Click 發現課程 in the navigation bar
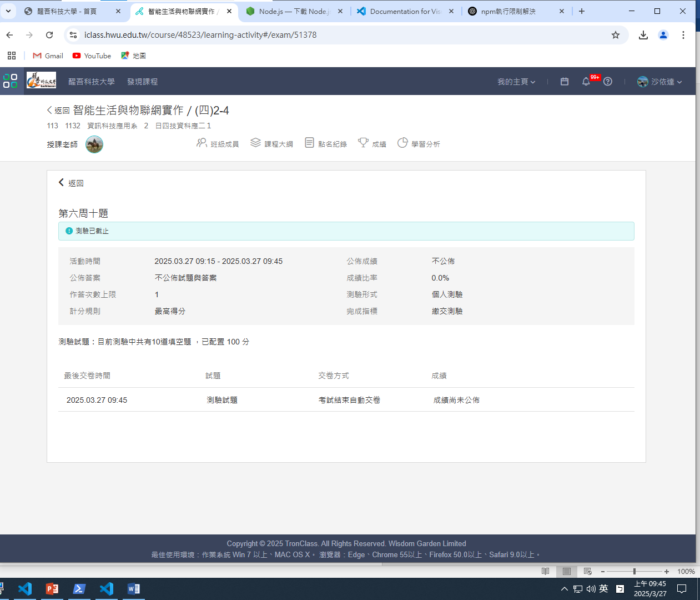This screenshot has height=600, width=700. point(142,82)
